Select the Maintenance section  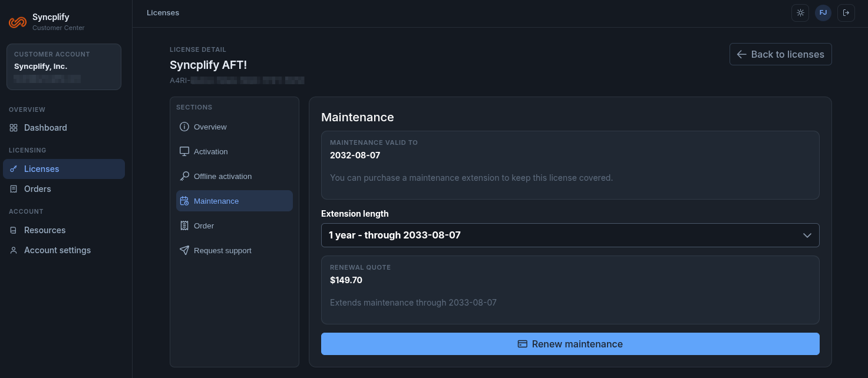(235, 201)
